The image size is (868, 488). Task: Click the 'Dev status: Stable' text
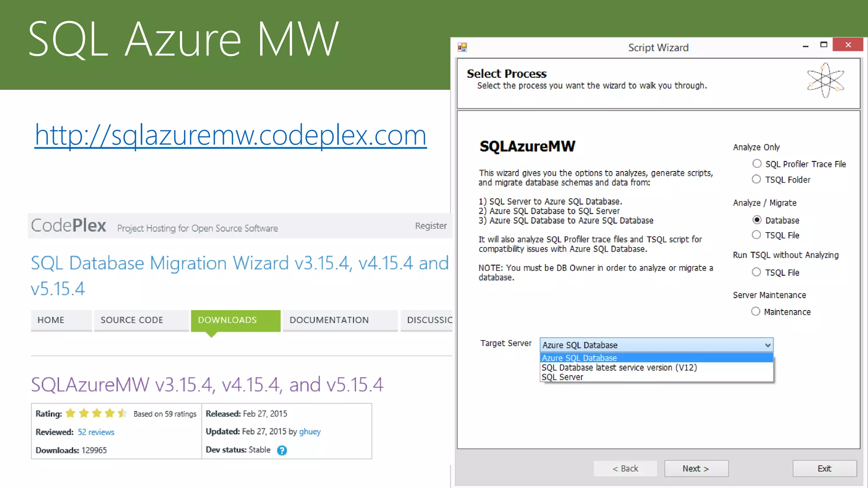click(x=238, y=450)
